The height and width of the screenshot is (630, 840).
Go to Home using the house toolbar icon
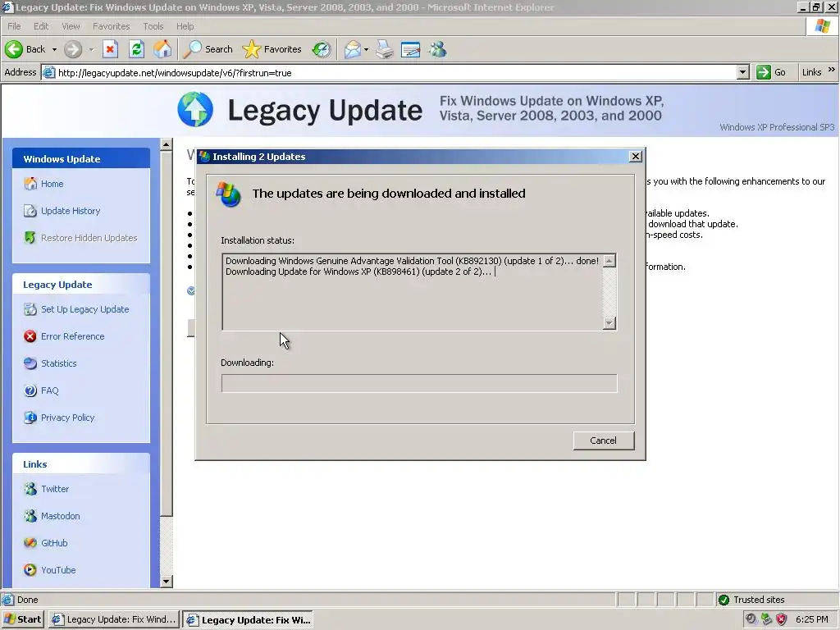[162, 49]
